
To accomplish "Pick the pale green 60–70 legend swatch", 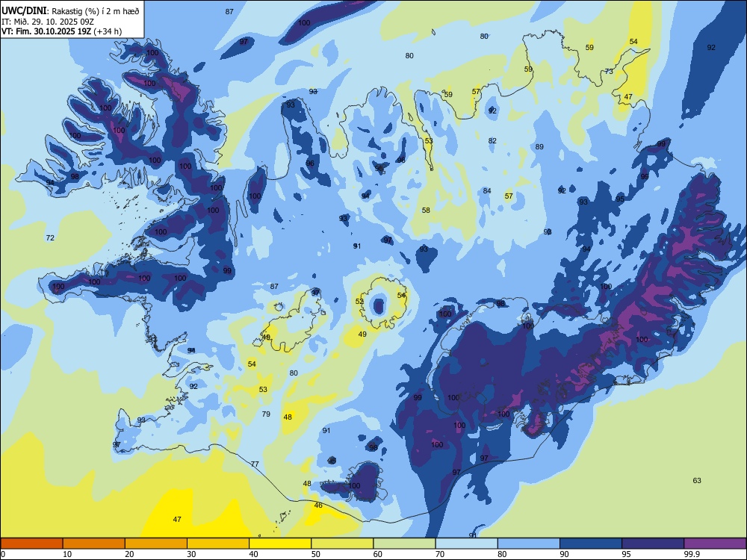I will 404,544.
